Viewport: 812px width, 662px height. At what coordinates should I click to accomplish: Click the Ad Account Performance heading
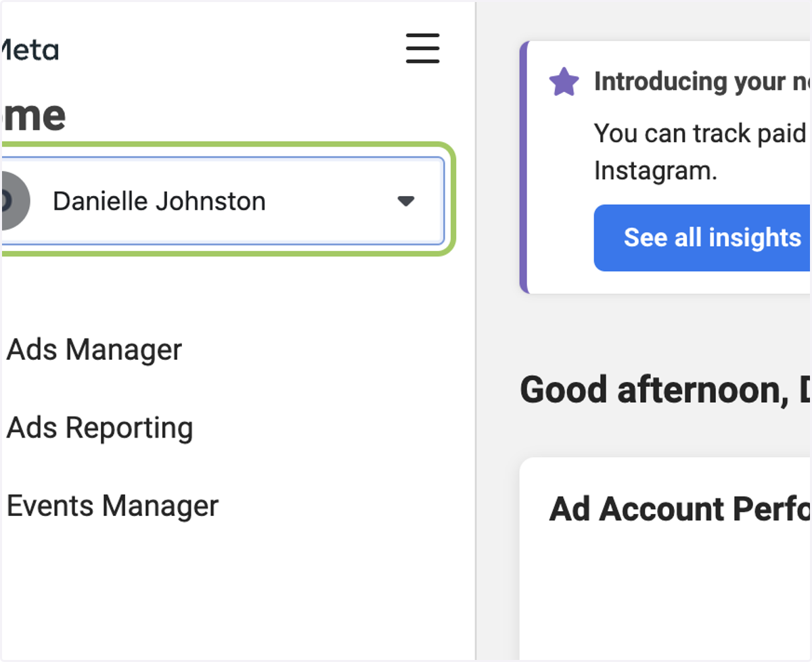pos(680,509)
